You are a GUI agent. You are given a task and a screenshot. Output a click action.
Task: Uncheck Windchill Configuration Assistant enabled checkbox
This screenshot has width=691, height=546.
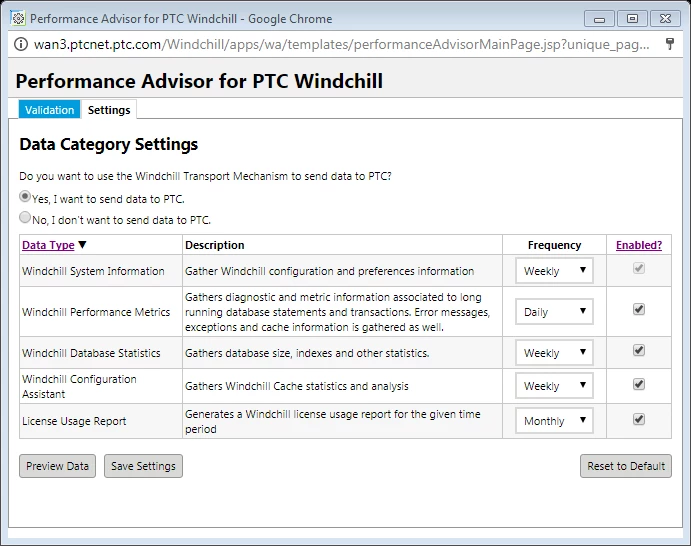[x=639, y=384]
